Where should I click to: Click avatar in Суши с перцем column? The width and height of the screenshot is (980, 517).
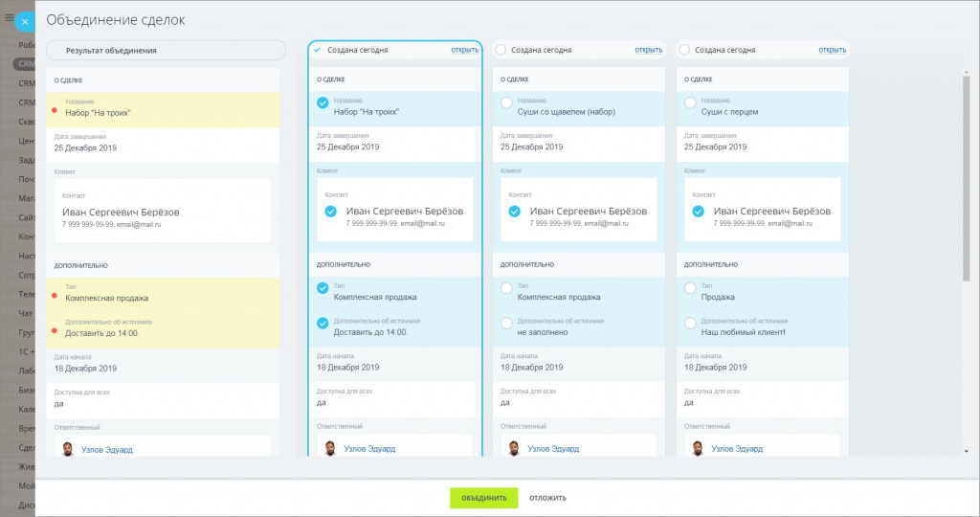click(x=696, y=448)
